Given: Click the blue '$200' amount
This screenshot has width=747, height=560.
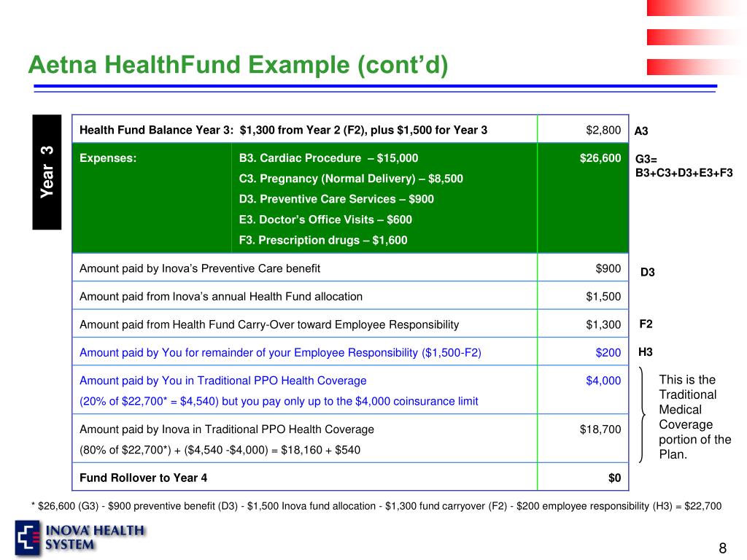Looking at the screenshot, I should point(608,353).
